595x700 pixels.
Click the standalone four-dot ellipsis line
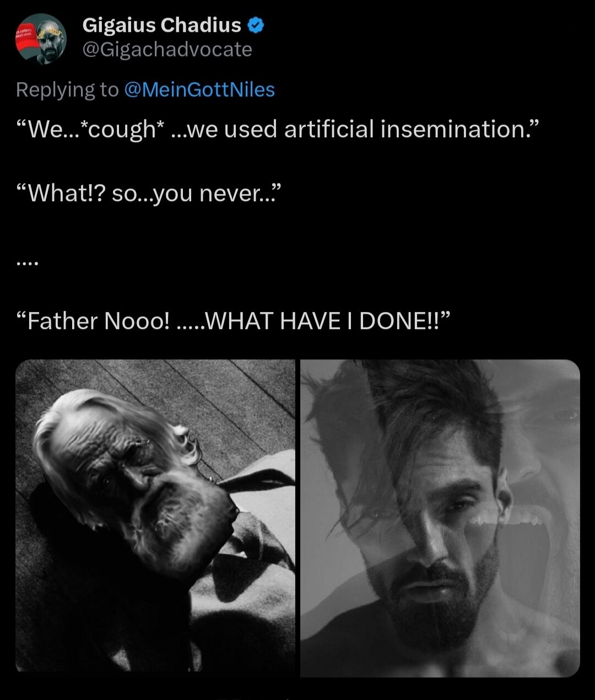(x=27, y=263)
